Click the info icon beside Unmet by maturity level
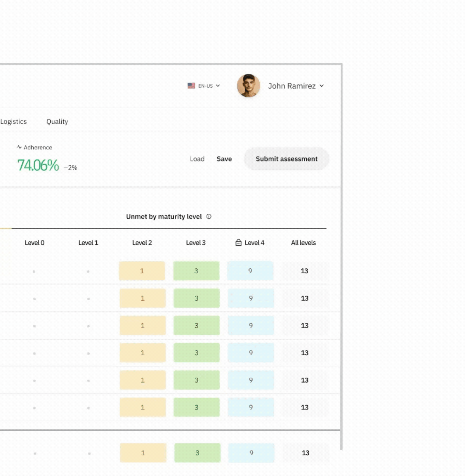This screenshot has width=465, height=476. pos(209,217)
